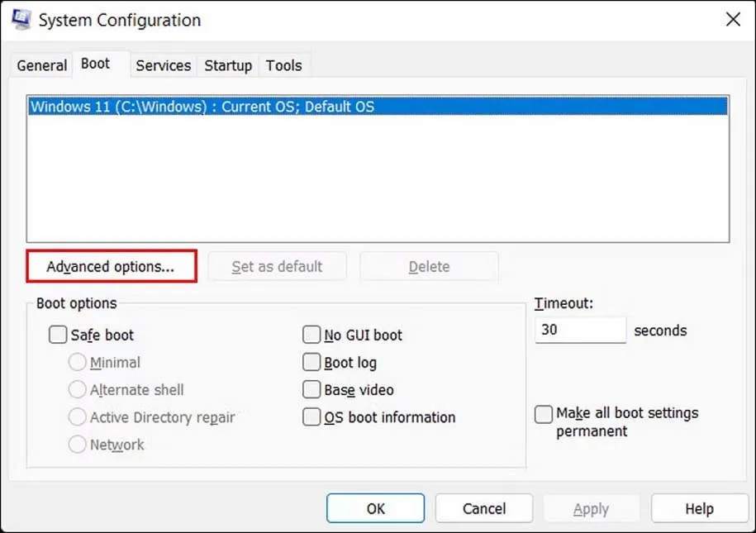Viewport: 756px width, 533px height.
Task: Open Help for System Configuration
Action: pyautogui.click(x=699, y=509)
